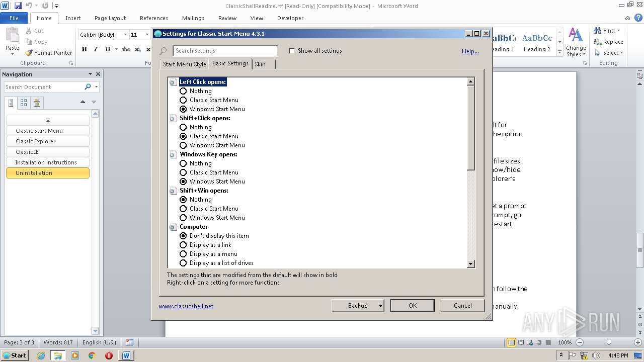Viewport: 644px width, 362px height.
Task: Enable Show all settings checkbox
Action: coord(292,51)
